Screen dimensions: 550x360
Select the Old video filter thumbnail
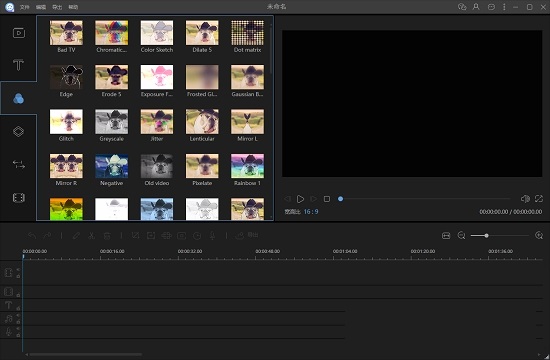click(x=157, y=166)
